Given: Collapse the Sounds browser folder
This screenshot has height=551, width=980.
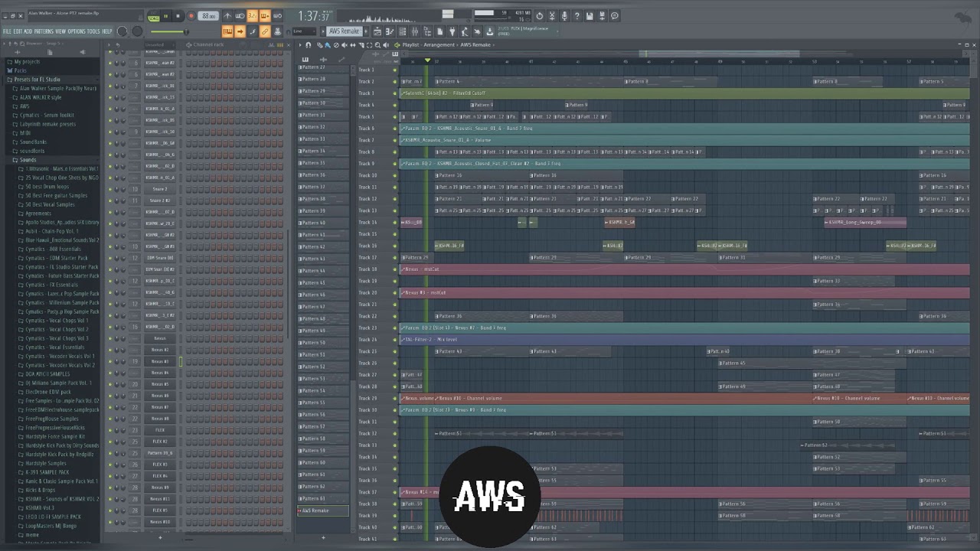Looking at the screenshot, I should click(28, 160).
